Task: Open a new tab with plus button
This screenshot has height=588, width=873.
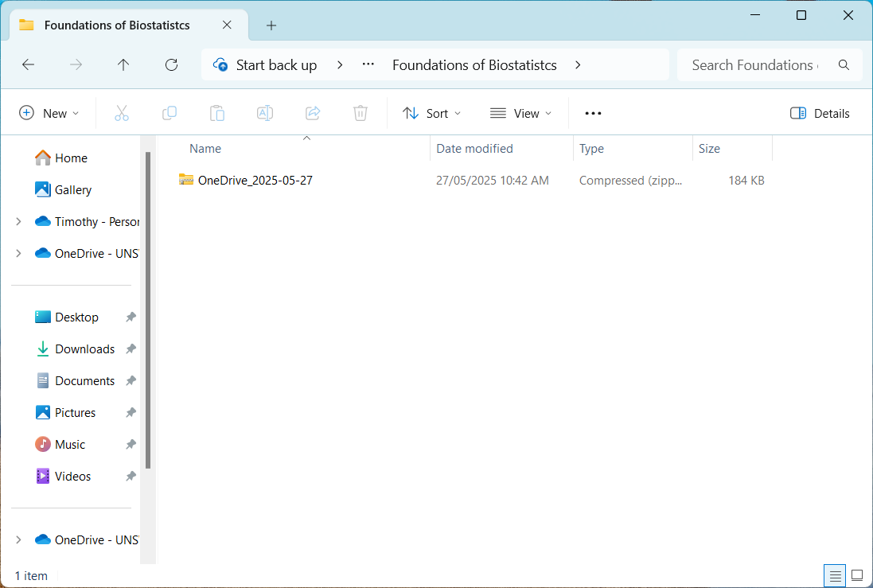Action: pyautogui.click(x=271, y=25)
